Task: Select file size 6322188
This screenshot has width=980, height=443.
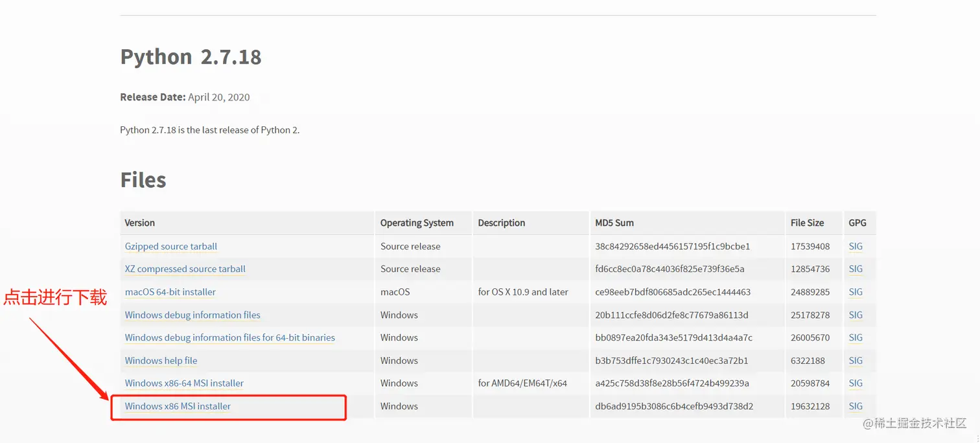Action: [x=808, y=361]
